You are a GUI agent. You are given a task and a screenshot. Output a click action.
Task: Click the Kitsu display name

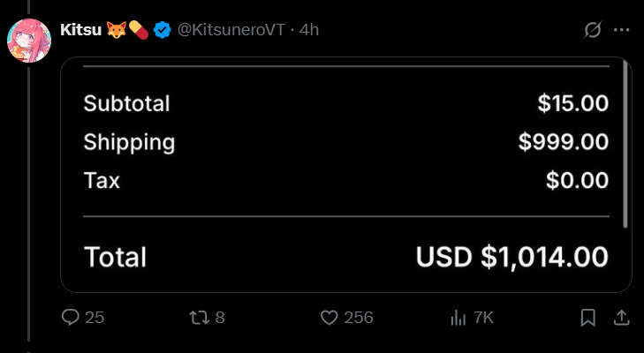(x=78, y=30)
